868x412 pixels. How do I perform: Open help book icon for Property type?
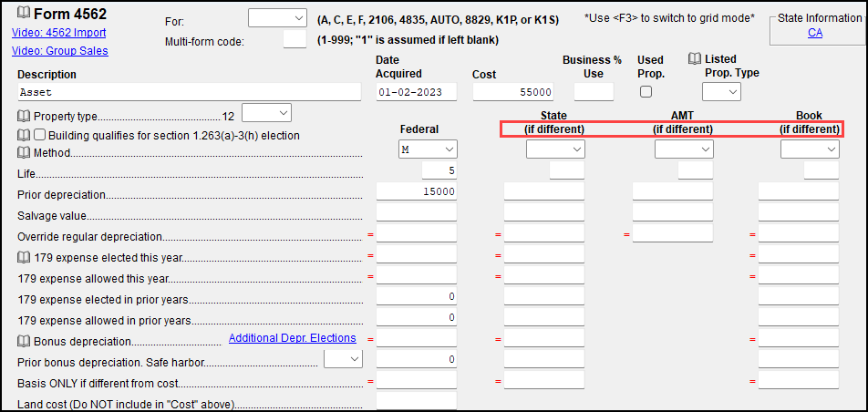[24, 117]
